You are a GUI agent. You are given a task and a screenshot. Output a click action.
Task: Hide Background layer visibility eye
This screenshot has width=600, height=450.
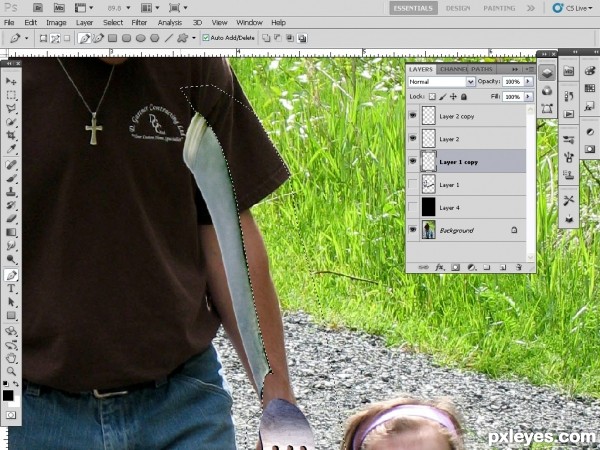[412, 230]
